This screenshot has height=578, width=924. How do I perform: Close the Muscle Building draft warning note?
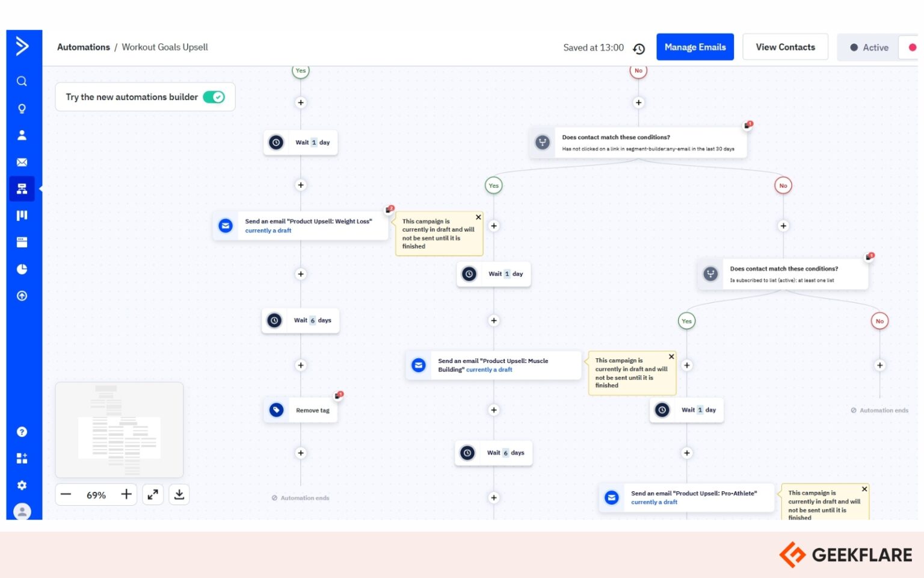pos(671,356)
